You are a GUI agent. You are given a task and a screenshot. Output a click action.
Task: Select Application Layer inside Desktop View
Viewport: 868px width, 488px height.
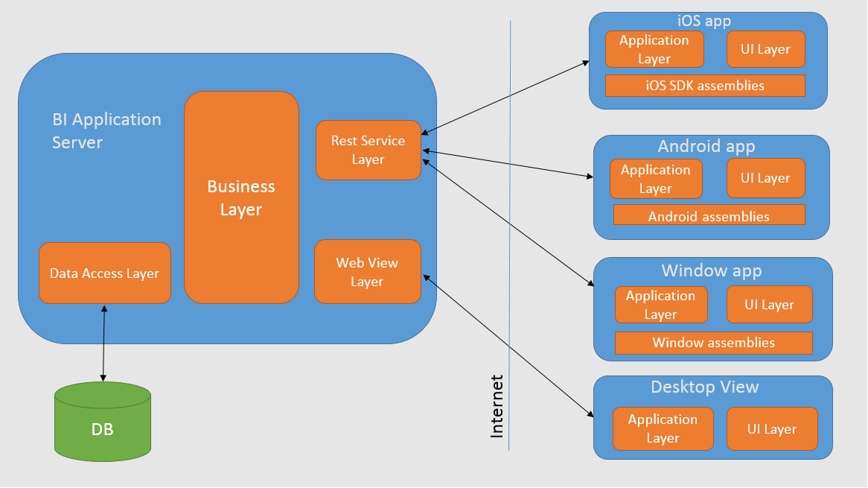click(663, 428)
